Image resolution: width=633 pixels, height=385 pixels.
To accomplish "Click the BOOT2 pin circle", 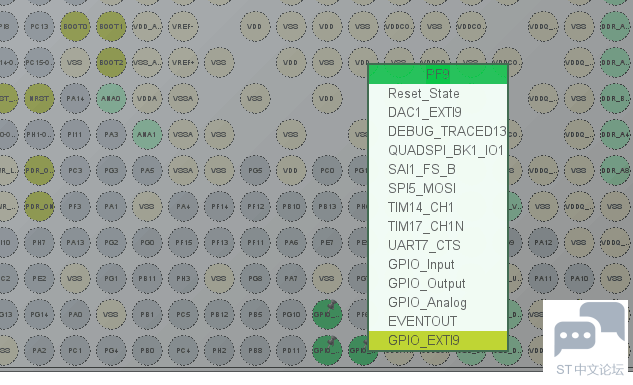I will click(111, 63).
